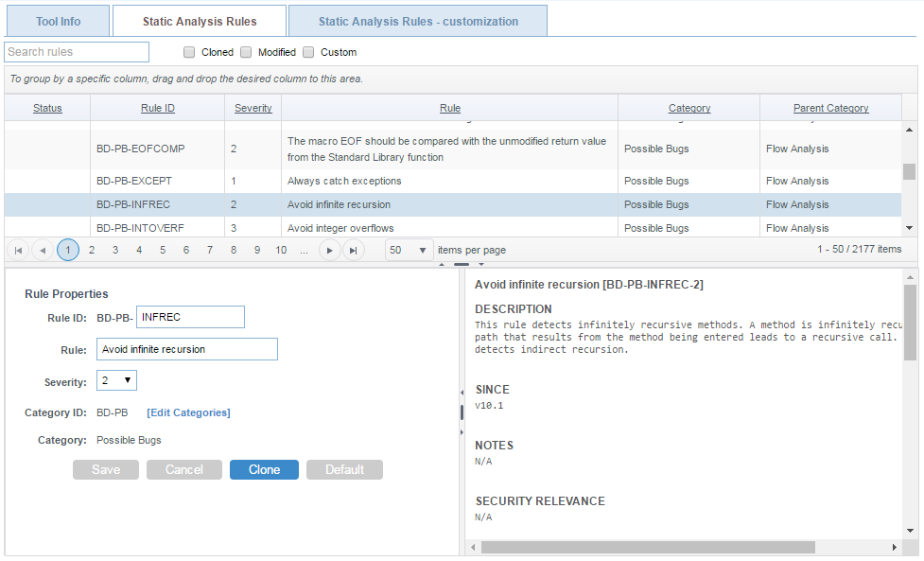Screen dimensions: 924x561
Task: Click the '1 - 50 / 2177 items' count
Action: (x=859, y=249)
